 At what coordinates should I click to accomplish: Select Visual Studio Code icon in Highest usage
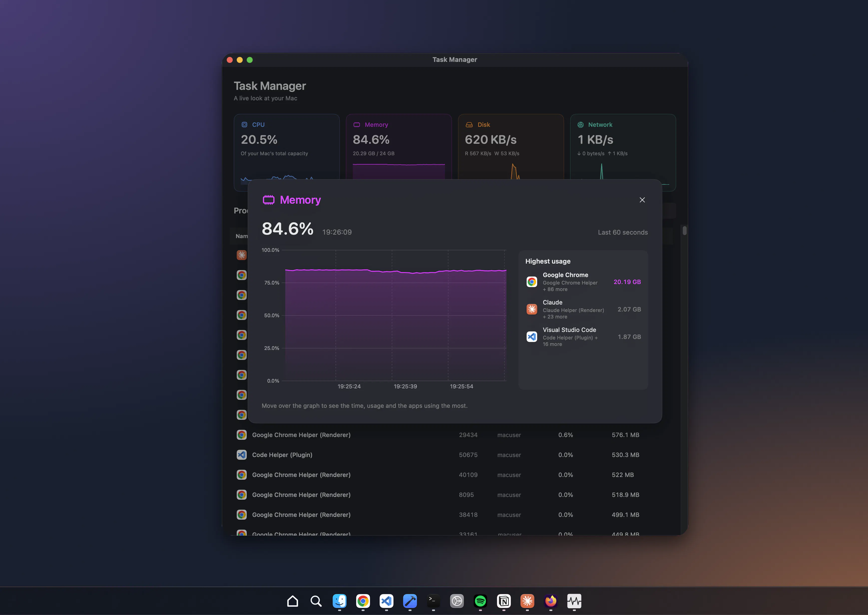532,337
